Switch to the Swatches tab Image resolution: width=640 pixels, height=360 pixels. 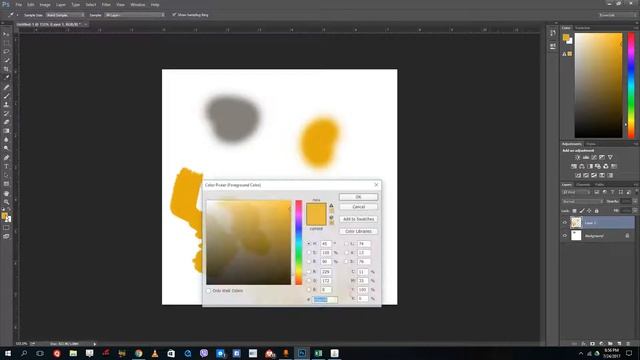[582, 28]
